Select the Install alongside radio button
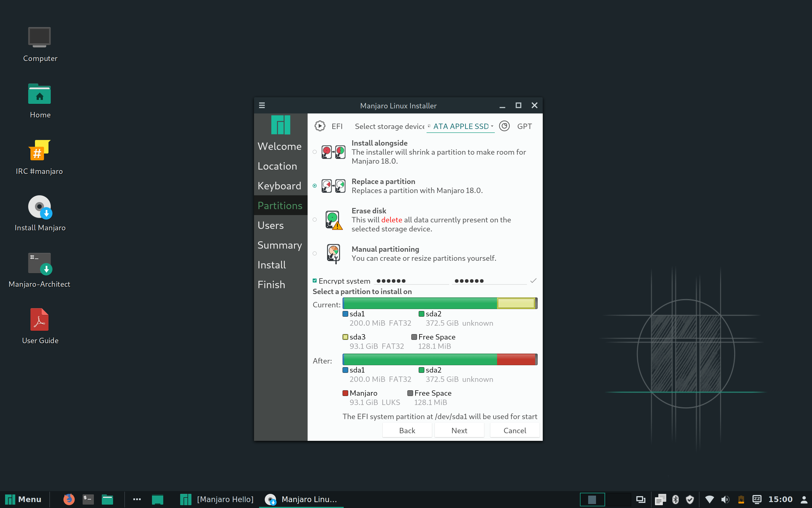The image size is (812, 508). 315,152
